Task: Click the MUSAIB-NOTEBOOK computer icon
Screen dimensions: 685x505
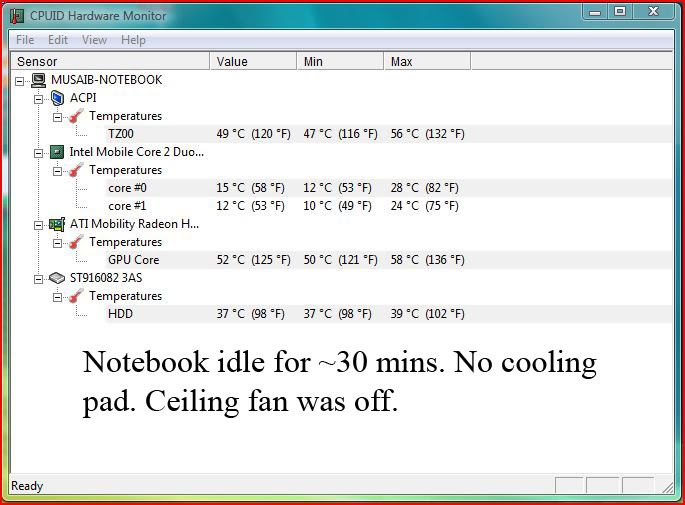Action: pos(39,80)
